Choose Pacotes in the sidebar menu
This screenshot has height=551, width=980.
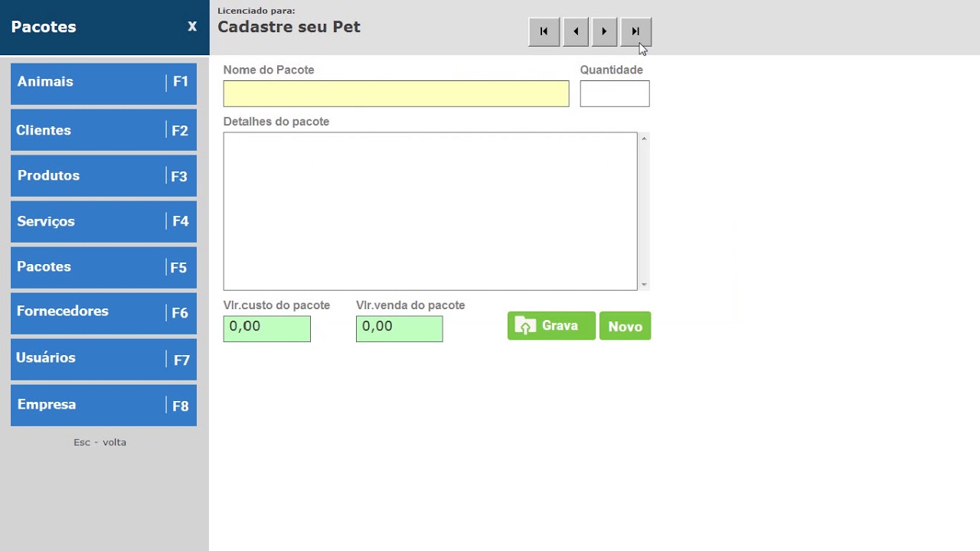[x=103, y=267]
